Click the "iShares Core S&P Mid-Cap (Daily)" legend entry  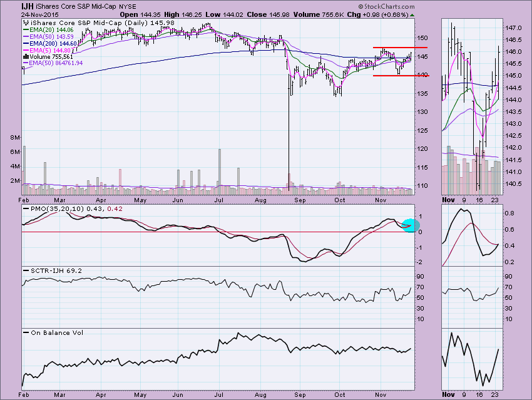(x=102, y=23)
